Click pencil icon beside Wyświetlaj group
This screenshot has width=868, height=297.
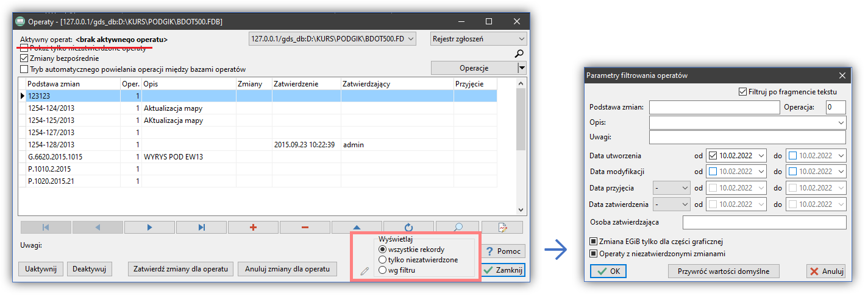click(365, 271)
